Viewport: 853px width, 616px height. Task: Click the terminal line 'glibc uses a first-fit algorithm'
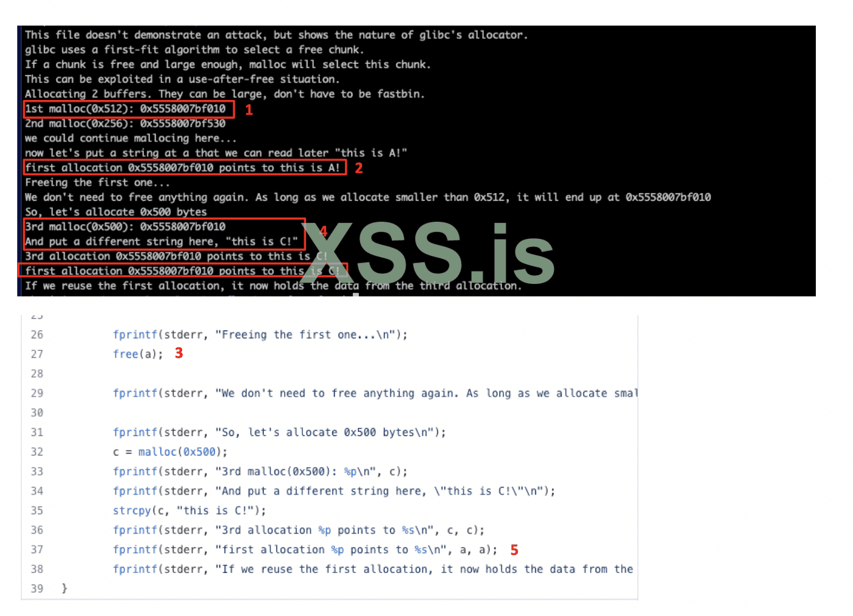[x=194, y=50]
